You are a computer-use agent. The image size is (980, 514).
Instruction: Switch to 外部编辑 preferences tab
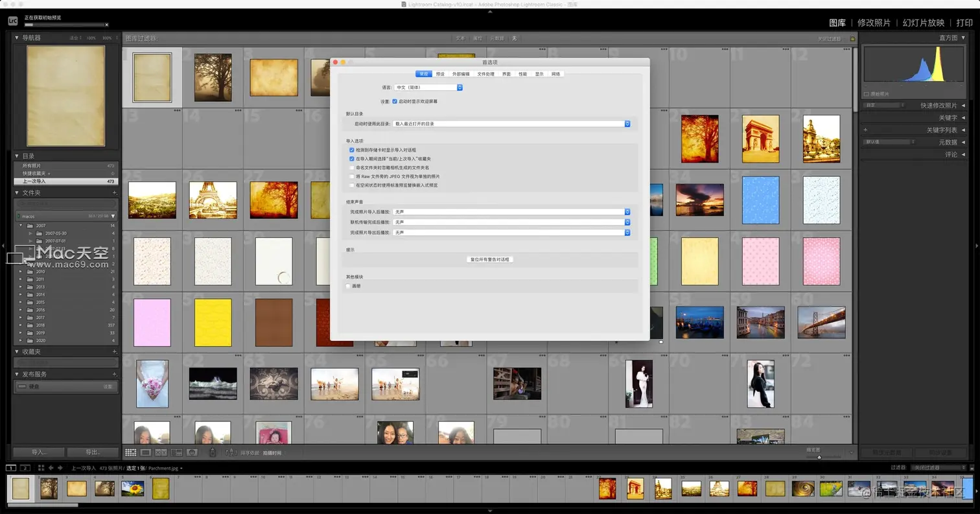(x=461, y=74)
